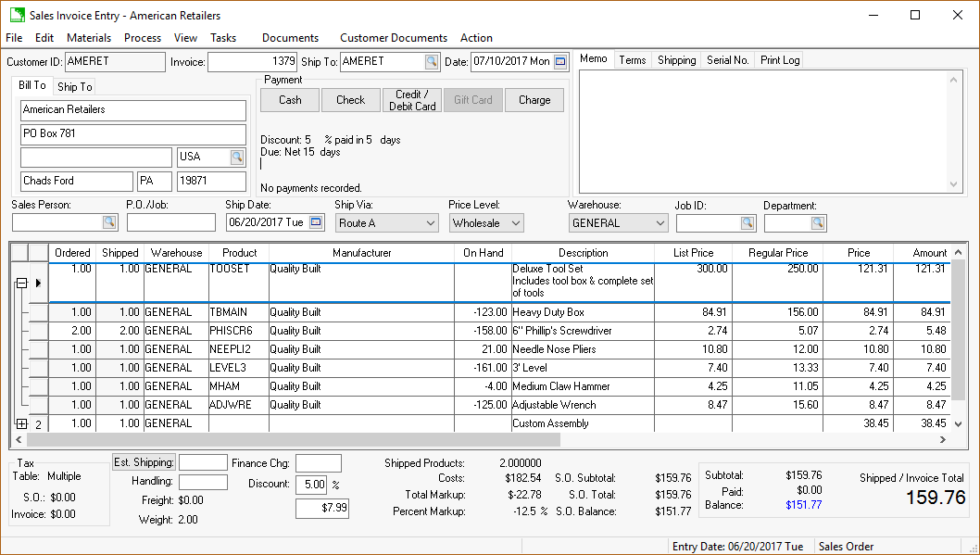This screenshot has width=980, height=555.
Task: Expand the Custom Assembly row
Action: 20,423
